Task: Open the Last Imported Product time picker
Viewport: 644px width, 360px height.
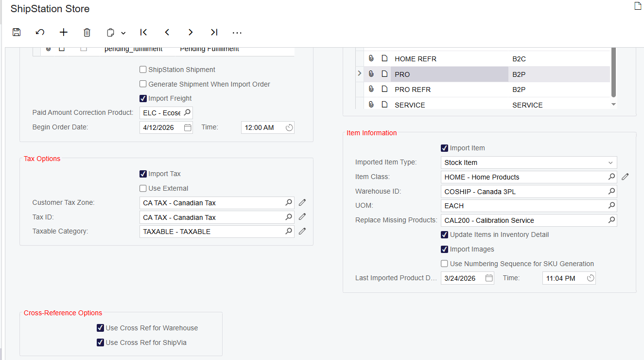Action: pyautogui.click(x=591, y=278)
